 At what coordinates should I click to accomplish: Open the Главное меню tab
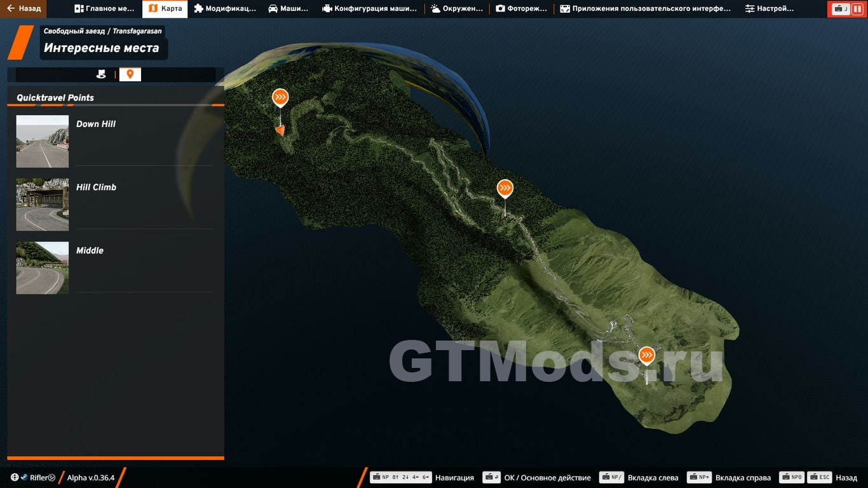click(x=104, y=9)
